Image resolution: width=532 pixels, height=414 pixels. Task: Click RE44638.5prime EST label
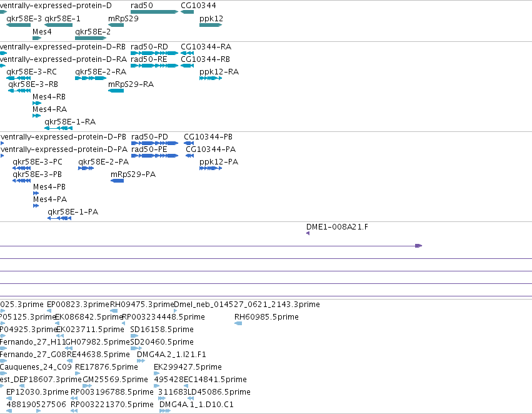pos(98,354)
